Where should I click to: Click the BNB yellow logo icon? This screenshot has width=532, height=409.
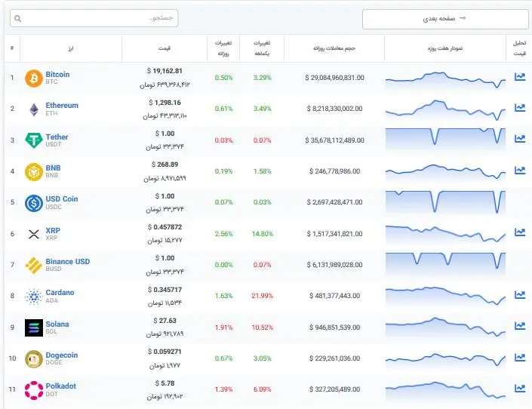point(33,171)
